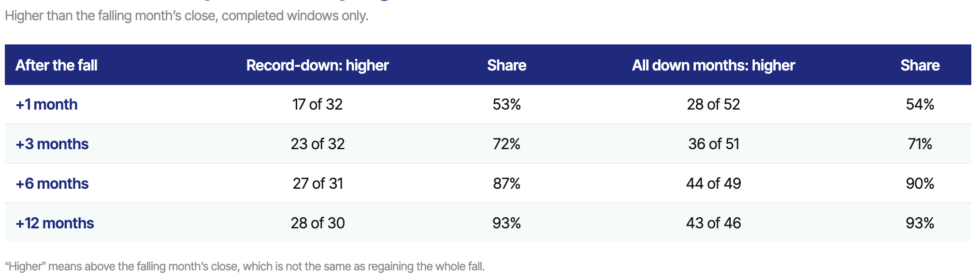Image resolution: width=980 pixels, height=280 pixels.
Task: Click the 87% share value
Action: tap(506, 183)
